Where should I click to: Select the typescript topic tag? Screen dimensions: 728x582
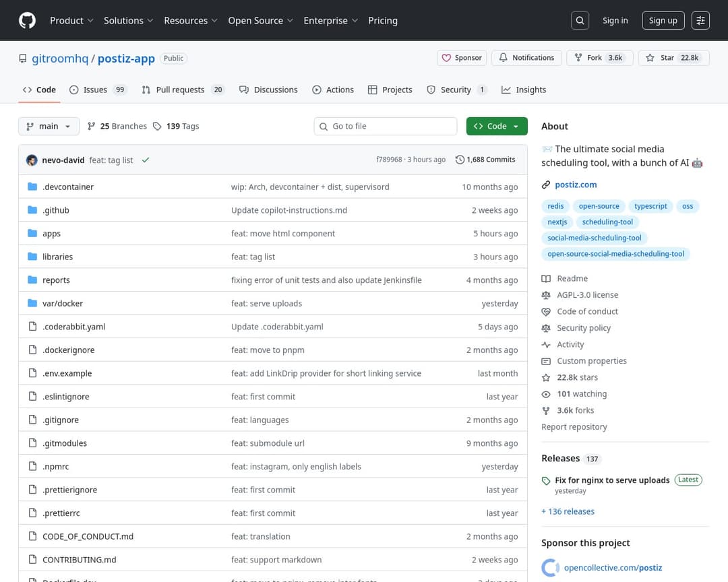click(650, 206)
